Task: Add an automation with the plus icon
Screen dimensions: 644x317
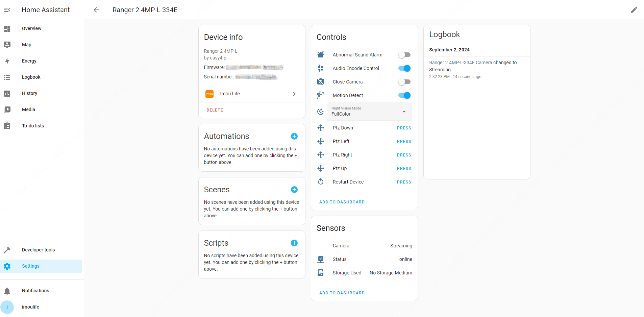Action: click(x=294, y=136)
